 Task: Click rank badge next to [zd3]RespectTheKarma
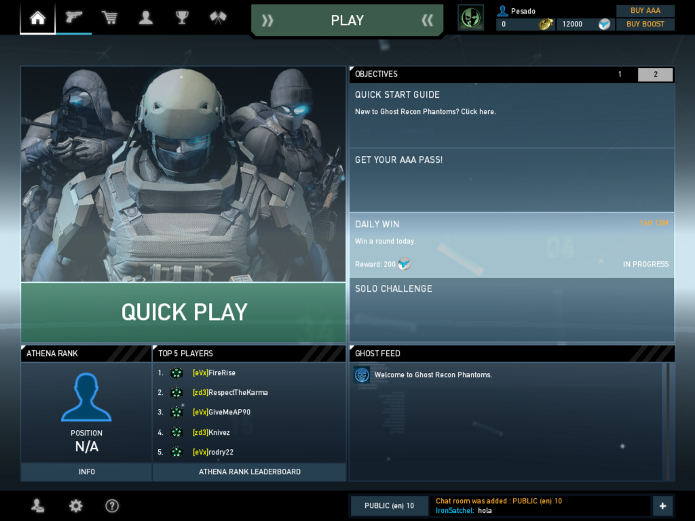[176, 392]
